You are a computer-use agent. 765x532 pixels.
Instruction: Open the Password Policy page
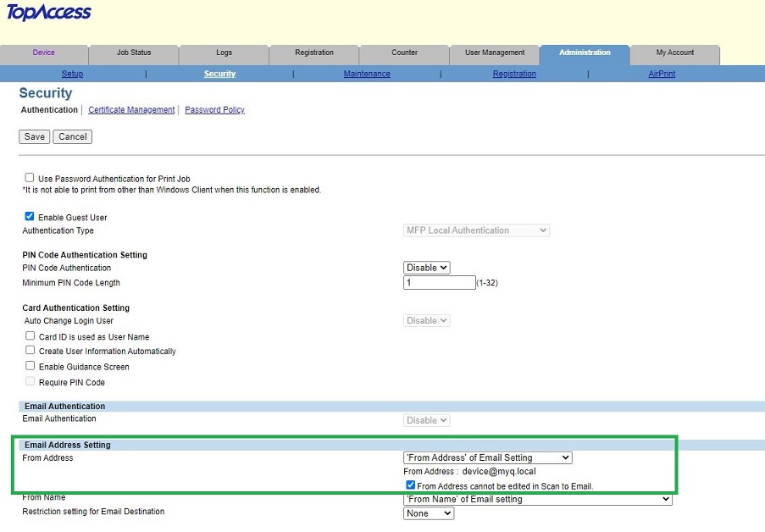[x=213, y=109]
